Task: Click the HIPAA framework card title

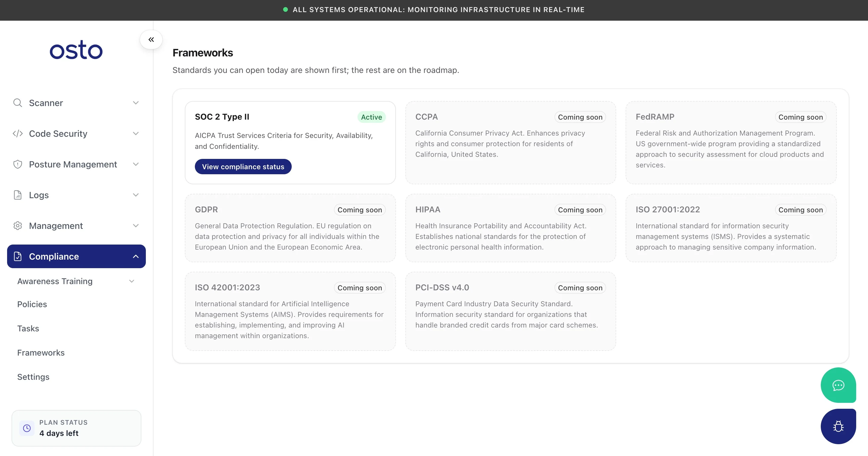Action: tap(428, 209)
